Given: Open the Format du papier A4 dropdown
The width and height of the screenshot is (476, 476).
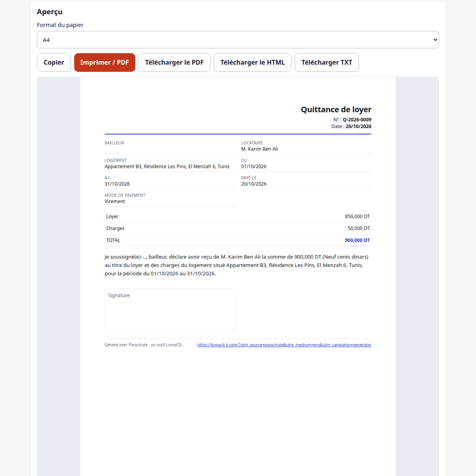Looking at the screenshot, I should [x=238, y=40].
